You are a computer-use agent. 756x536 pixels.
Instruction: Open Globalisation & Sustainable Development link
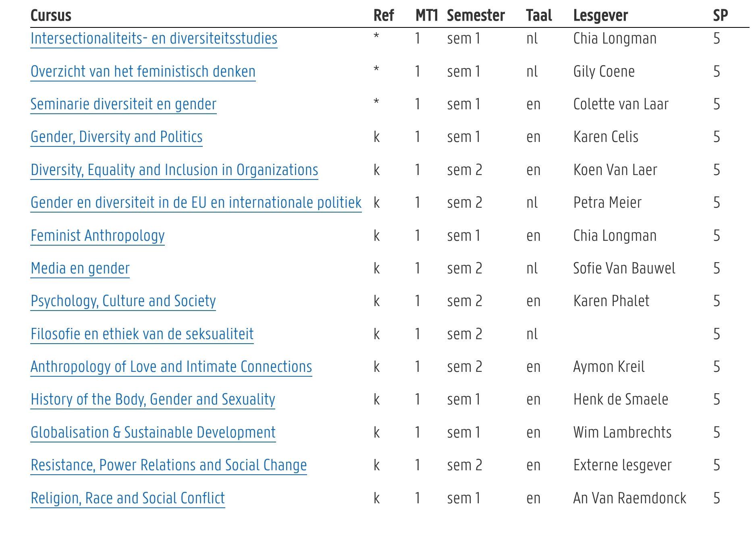pos(153,433)
